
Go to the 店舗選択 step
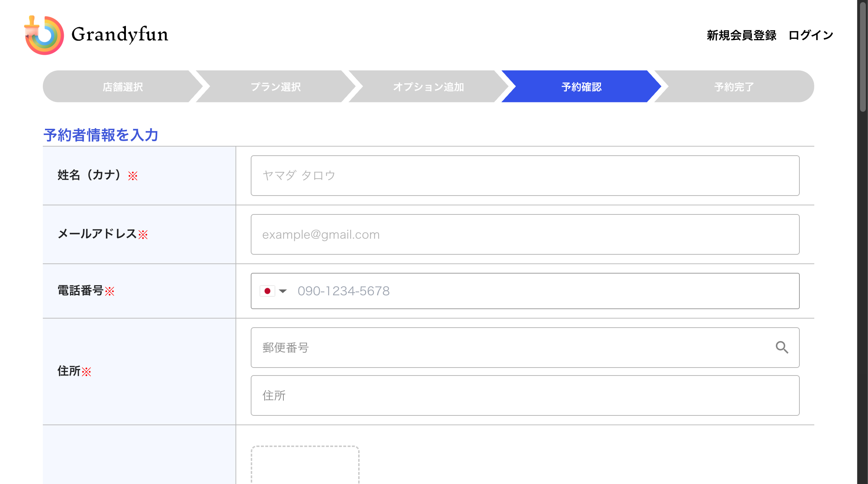(x=123, y=87)
